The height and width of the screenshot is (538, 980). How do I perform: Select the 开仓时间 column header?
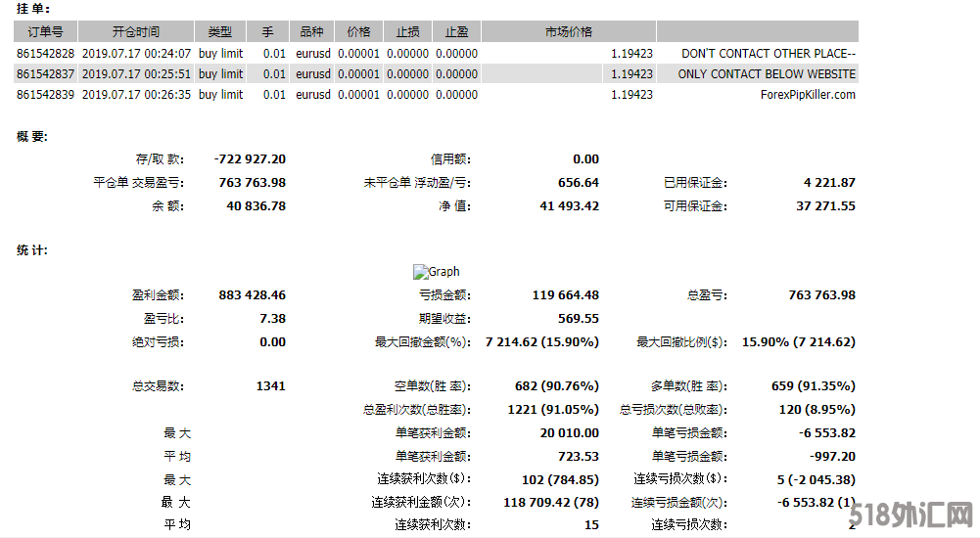click(136, 32)
